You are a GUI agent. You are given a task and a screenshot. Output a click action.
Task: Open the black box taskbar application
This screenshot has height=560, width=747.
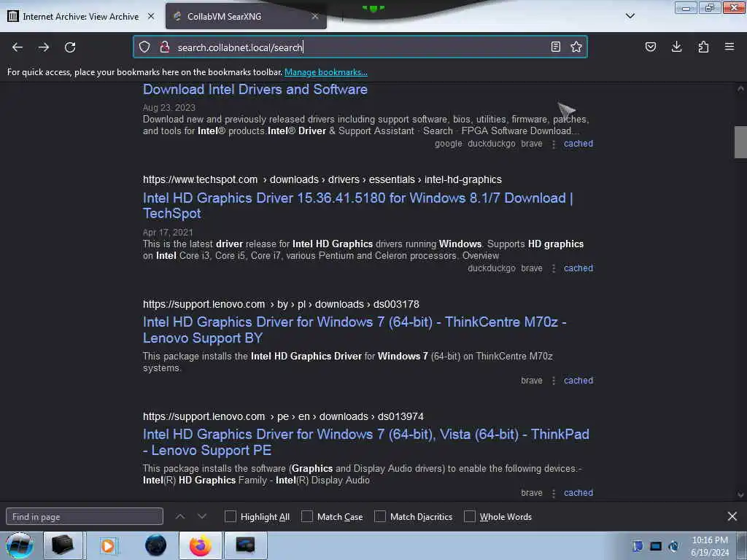click(63, 545)
